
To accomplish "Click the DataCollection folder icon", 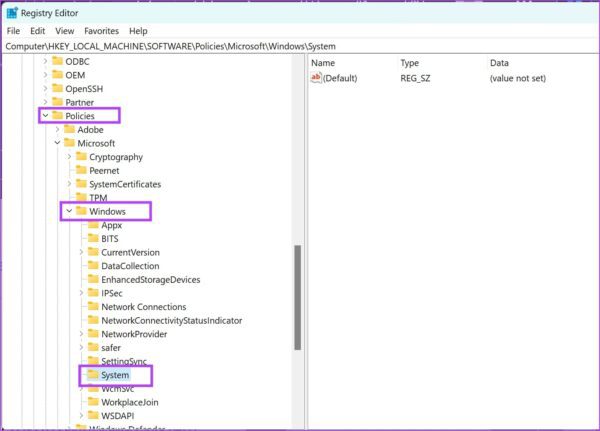I will [x=93, y=266].
